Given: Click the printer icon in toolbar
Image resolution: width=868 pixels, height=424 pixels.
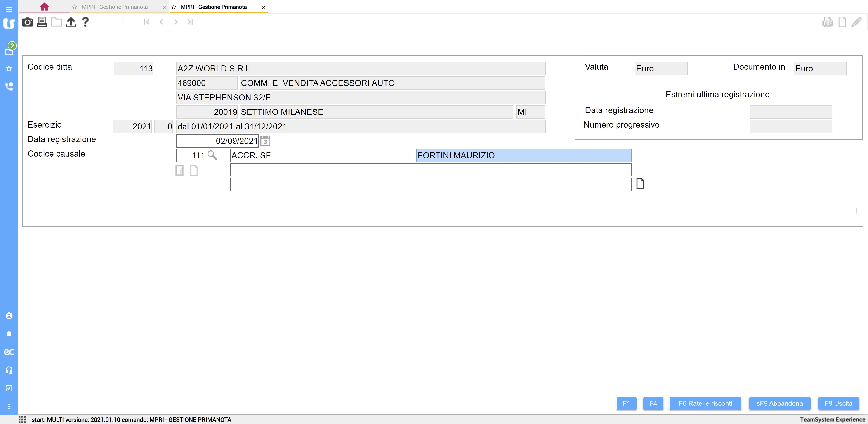Looking at the screenshot, I should pyautogui.click(x=42, y=22).
